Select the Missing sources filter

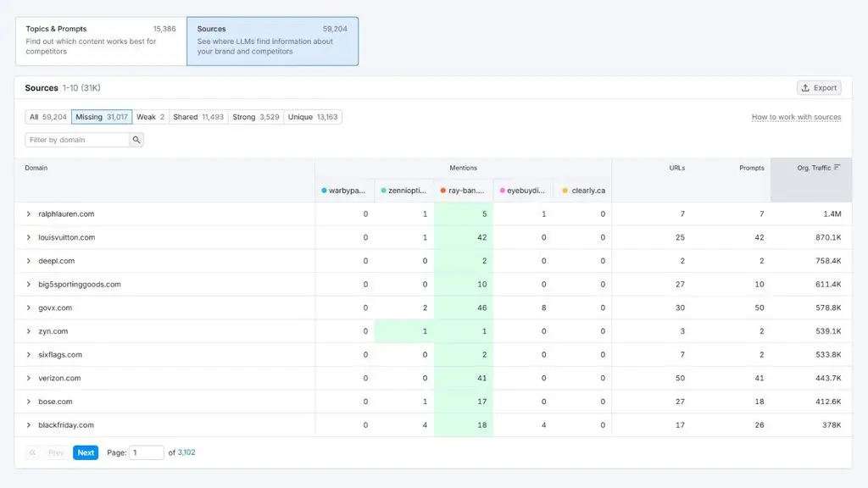tap(102, 117)
